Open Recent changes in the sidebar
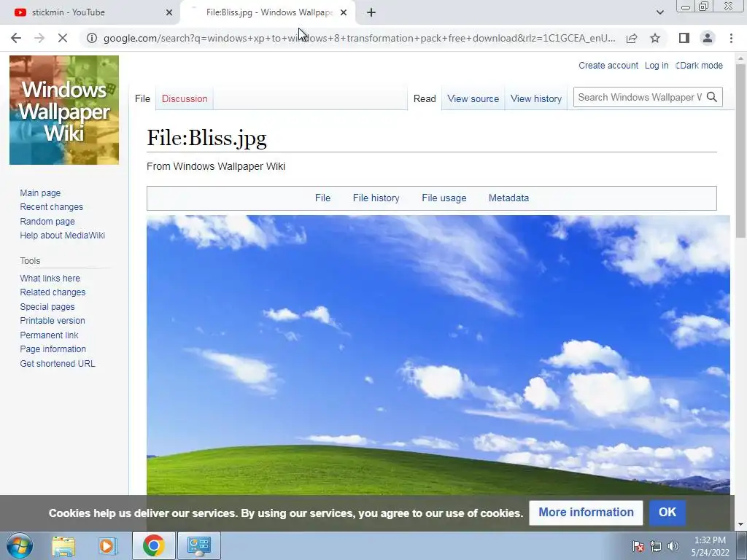Screen dimensions: 747x560 [52, 206]
